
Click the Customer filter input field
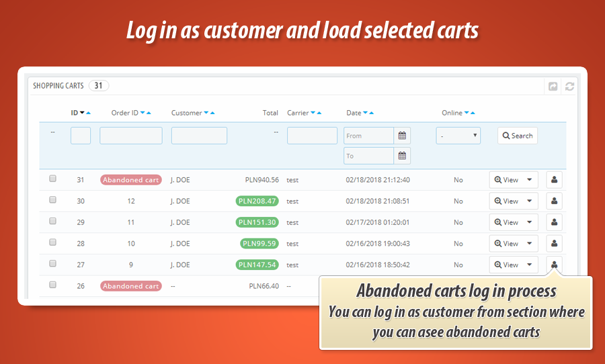(199, 136)
